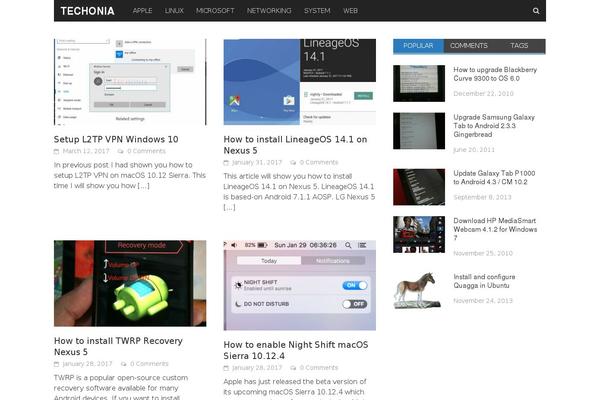Open Galaxy Tab P1000 popular post thumbnail
This screenshot has width=600, height=400.
[x=419, y=187]
